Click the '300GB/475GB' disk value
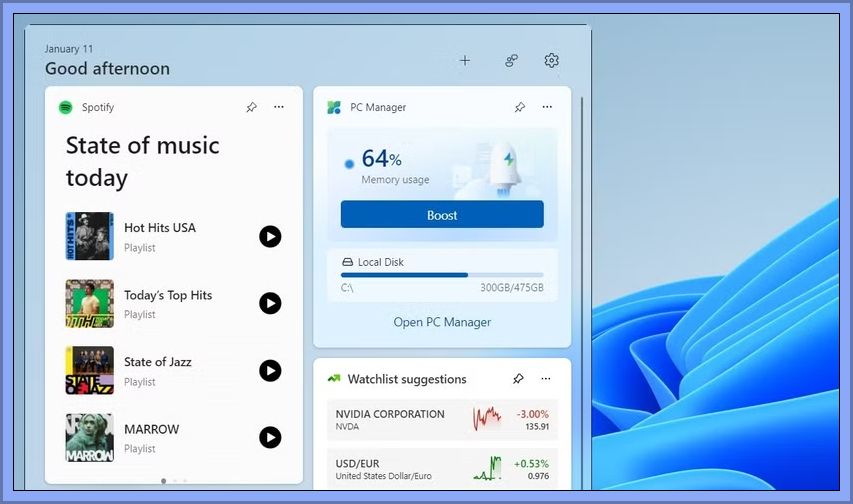Image resolution: width=853 pixels, height=504 pixels. point(511,287)
